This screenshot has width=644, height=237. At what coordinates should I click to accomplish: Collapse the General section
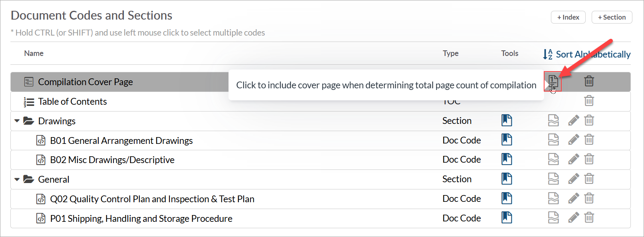[x=17, y=179]
